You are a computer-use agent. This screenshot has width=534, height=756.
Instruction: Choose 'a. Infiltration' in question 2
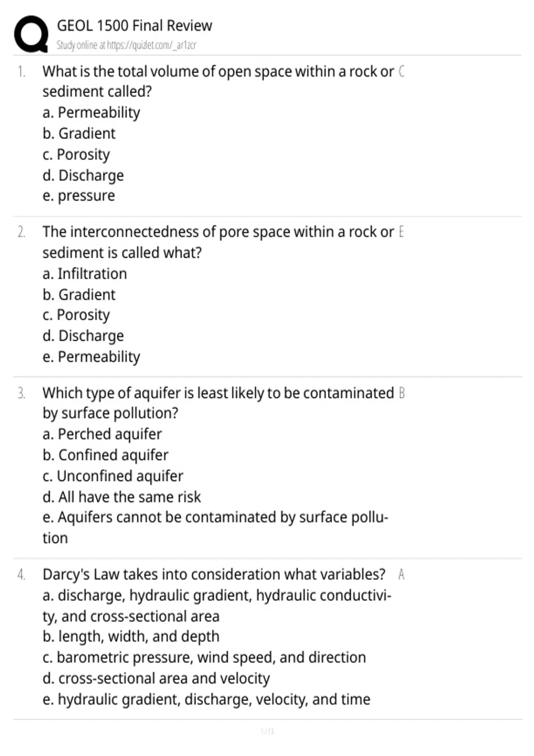point(85,273)
